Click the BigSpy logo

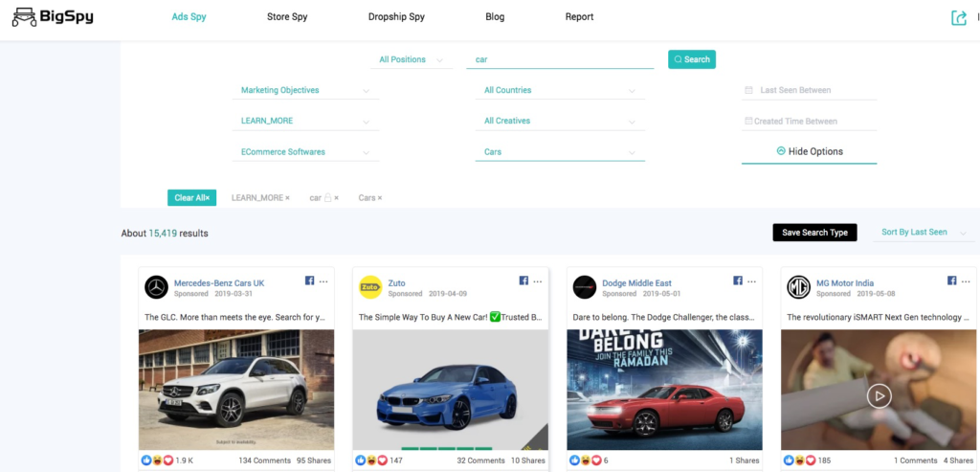53,17
